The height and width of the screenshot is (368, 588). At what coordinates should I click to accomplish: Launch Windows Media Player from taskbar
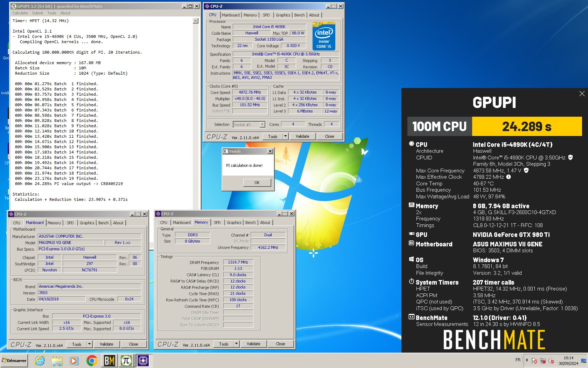74,360
